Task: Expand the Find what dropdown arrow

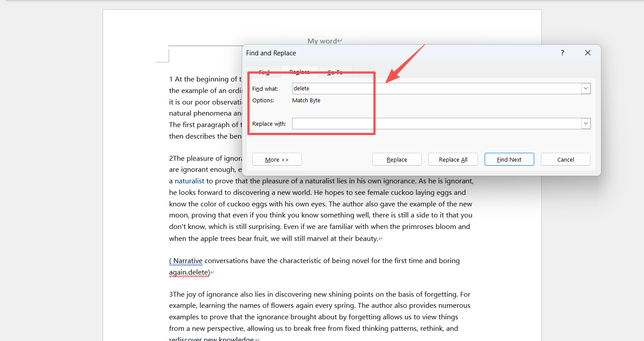Action: [x=586, y=89]
